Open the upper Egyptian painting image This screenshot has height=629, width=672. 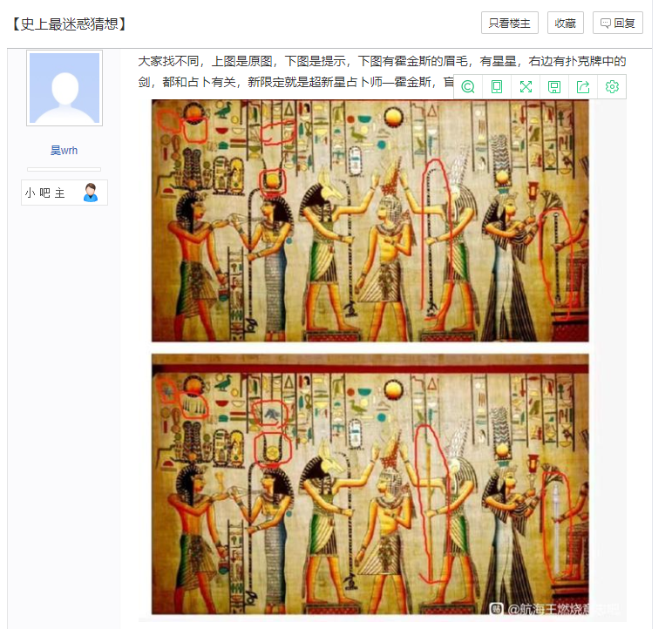370,220
